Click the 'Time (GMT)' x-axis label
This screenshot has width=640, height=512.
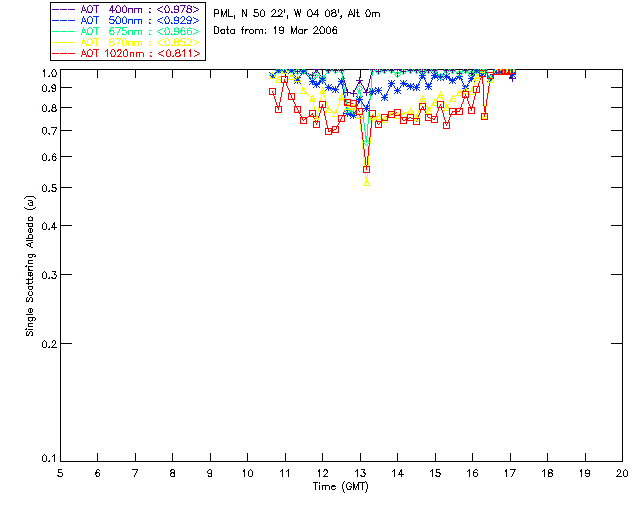(x=340, y=487)
